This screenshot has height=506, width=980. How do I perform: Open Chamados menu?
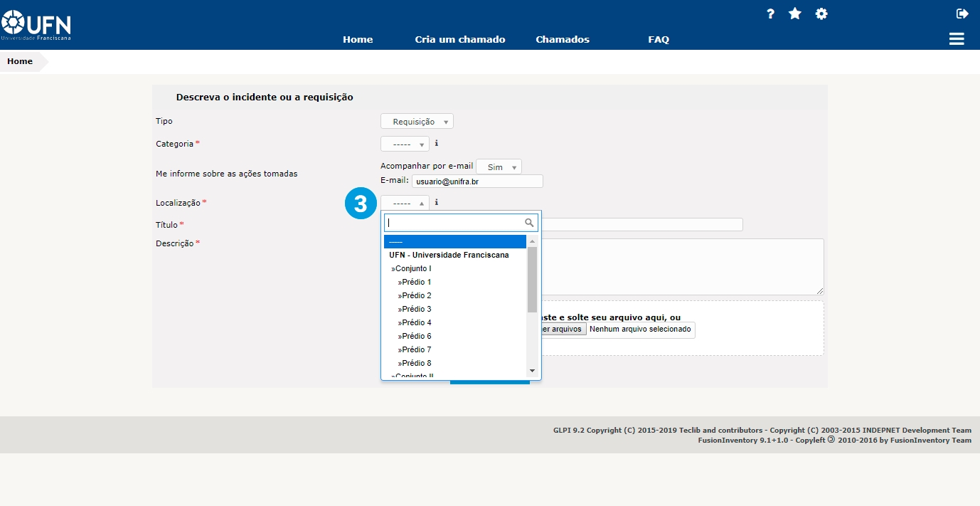[x=563, y=40]
